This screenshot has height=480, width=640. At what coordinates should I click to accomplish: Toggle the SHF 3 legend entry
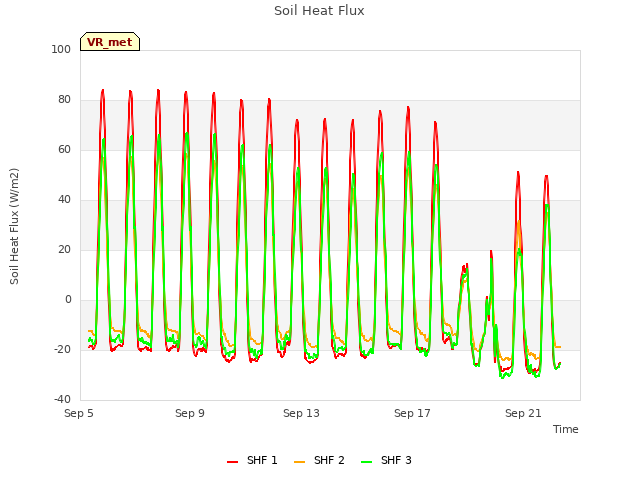coord(386,460)
